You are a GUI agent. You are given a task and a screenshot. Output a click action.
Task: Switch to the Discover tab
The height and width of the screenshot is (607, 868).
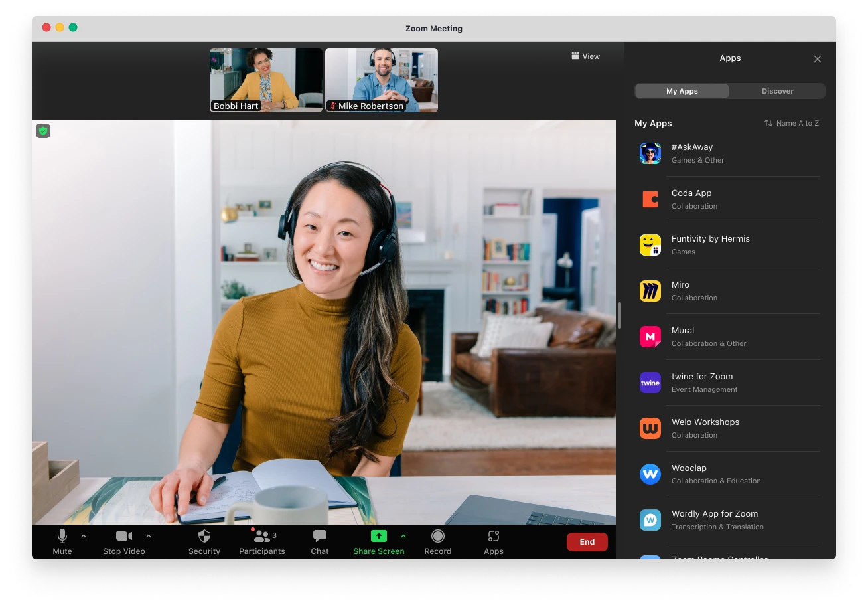pyautogui.click(x=777, y=91)
